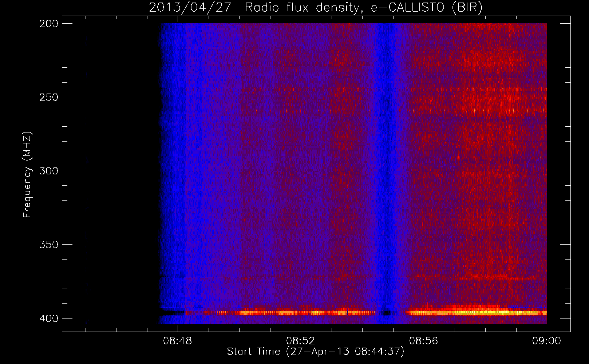Click the plot title '2013/04/27 Radio flux density, e-CALLISTO (BIR)'

pos(316,7)
